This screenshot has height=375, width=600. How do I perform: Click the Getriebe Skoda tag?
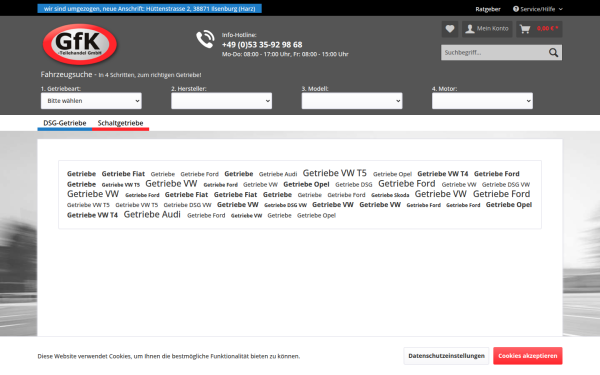tap(390, 195)
